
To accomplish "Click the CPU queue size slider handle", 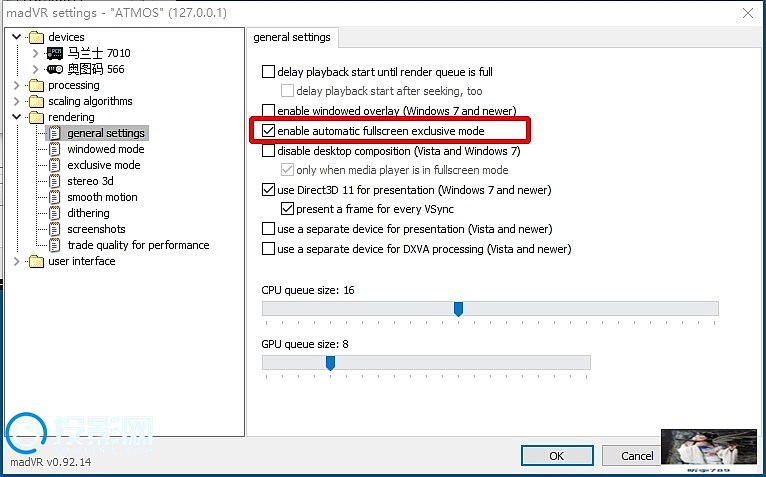I will tap(458, 309).
